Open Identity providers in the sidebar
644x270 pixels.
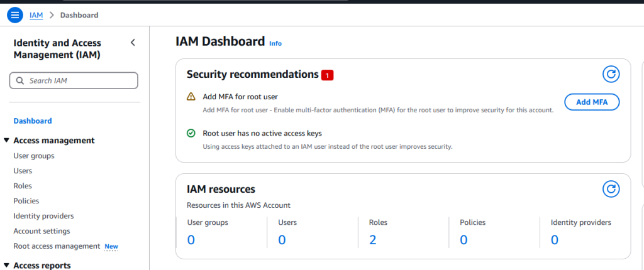click(43, 216)
